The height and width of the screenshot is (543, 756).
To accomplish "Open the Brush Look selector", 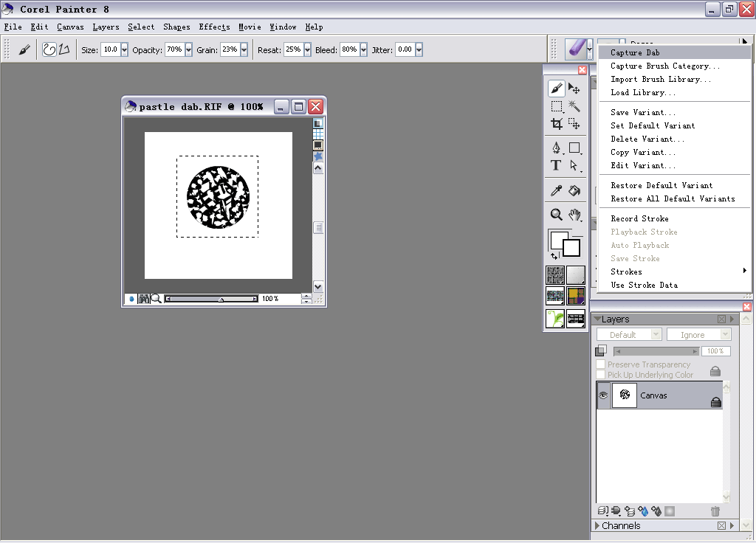I will pos(576,319).
